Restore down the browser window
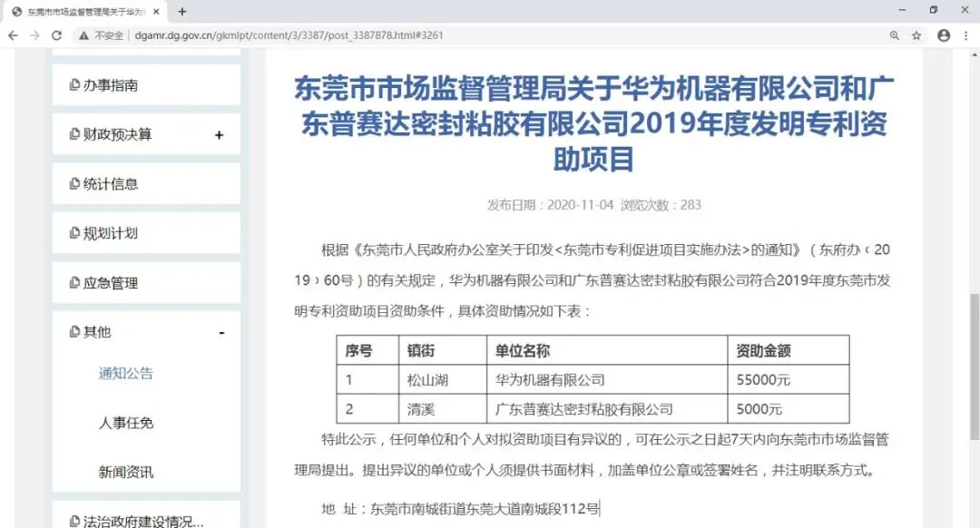Image resolution: width=980 pixels, height=528 pixels. click(933, 10)
